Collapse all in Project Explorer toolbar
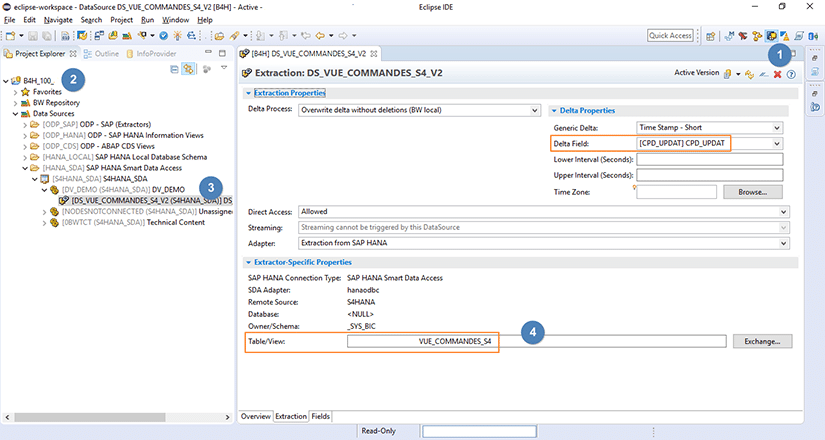Screen dimensions: 825x440 (174, 69)
